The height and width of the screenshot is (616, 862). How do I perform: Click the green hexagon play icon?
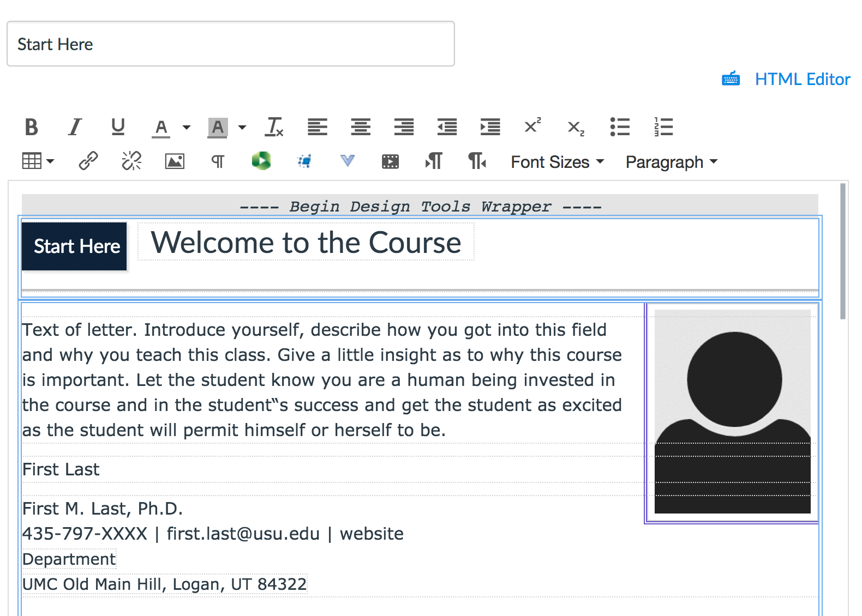pyautogui.click(x=261, y=161)
